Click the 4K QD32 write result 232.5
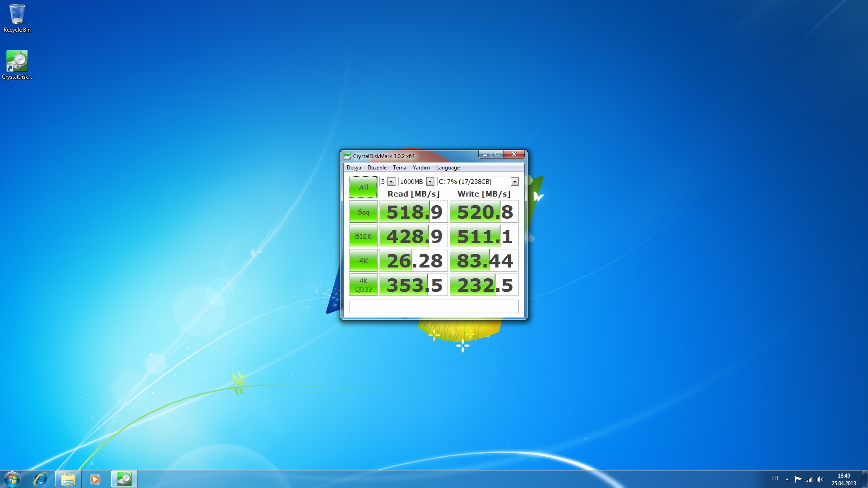Screen dimensions: 868x488 484,285
